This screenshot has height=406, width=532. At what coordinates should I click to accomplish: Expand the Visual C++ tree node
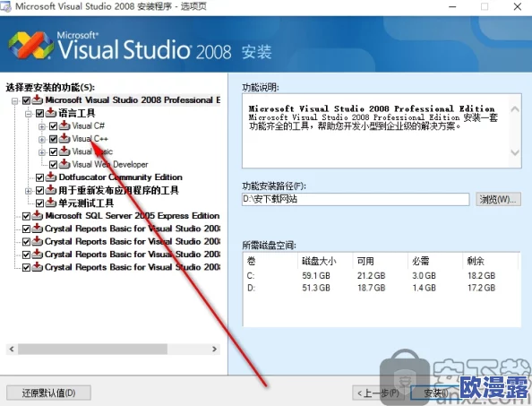point(42,139)
